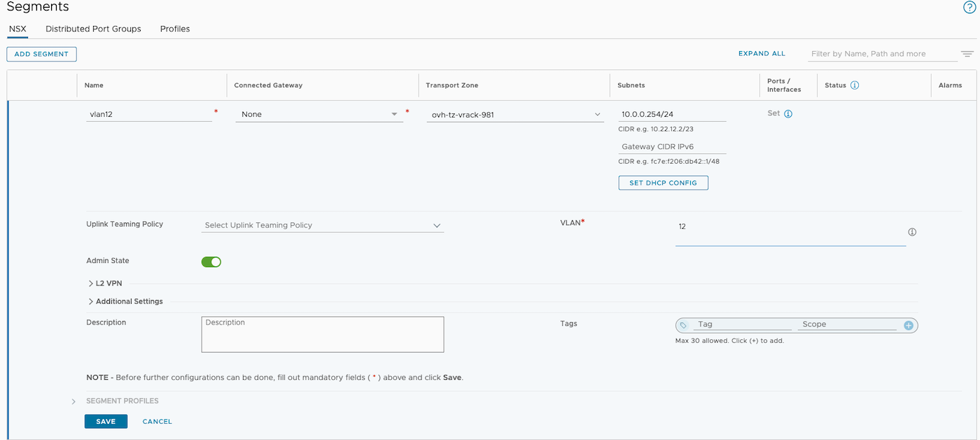Switch to the Profiles tab

[x=175, y=29]
